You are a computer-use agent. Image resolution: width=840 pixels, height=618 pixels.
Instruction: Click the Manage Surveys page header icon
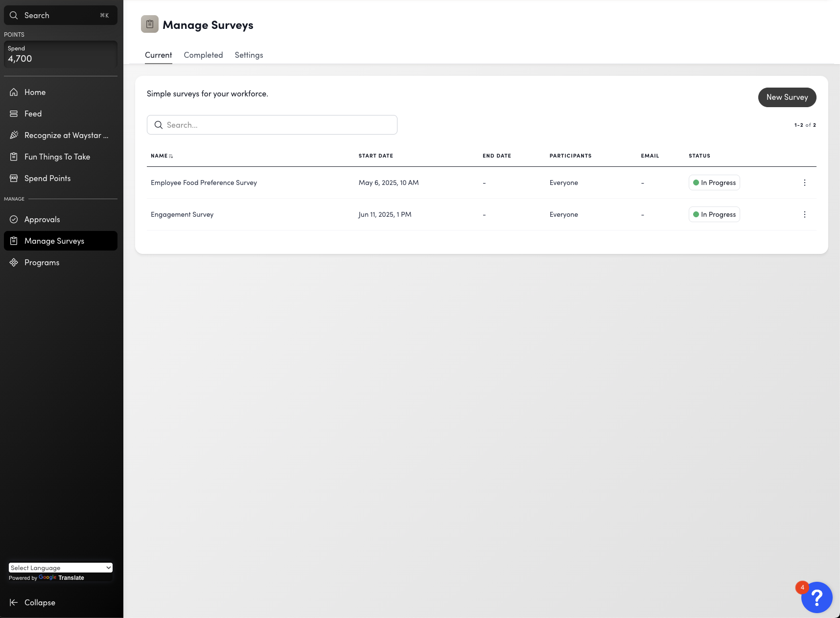(x=150, y=24)
